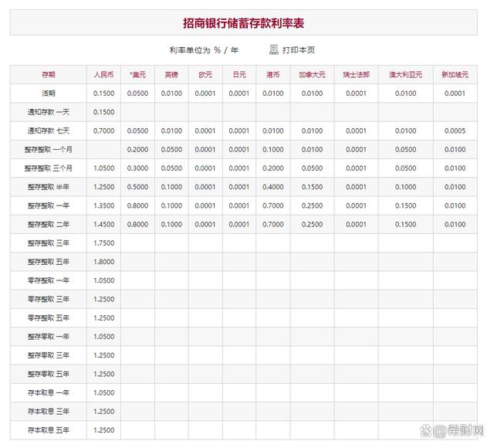Click the 港币 column header
494x448 pixels.
click(x=272, y=75)
